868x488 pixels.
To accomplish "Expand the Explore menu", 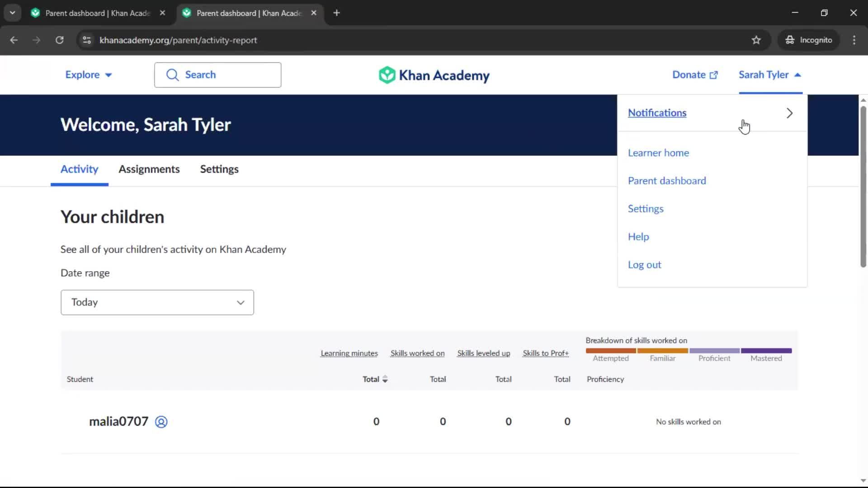I will point(89,75).
